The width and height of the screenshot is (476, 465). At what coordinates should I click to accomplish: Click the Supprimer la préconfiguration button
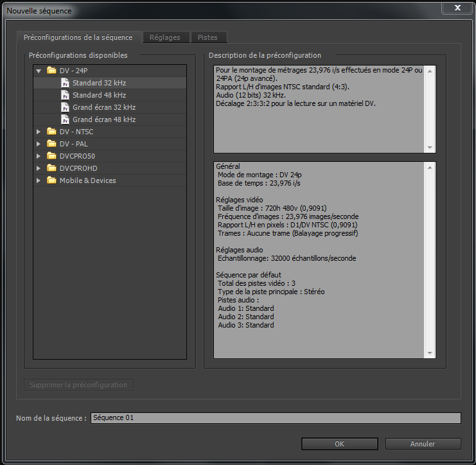[78, 385]
